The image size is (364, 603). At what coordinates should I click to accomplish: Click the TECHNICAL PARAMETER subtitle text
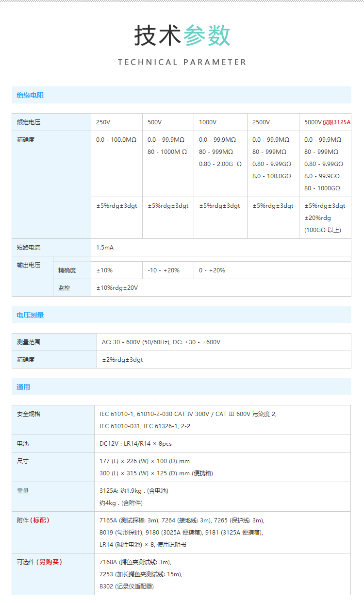tap(182, 62)
